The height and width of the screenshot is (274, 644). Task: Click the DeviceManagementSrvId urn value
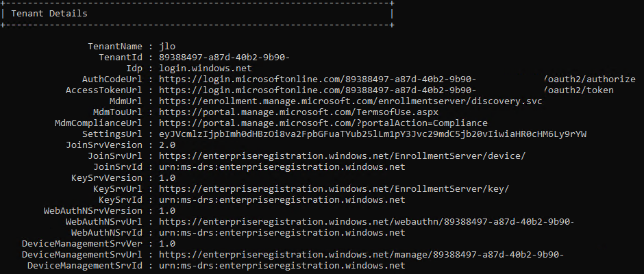point(282,266)
